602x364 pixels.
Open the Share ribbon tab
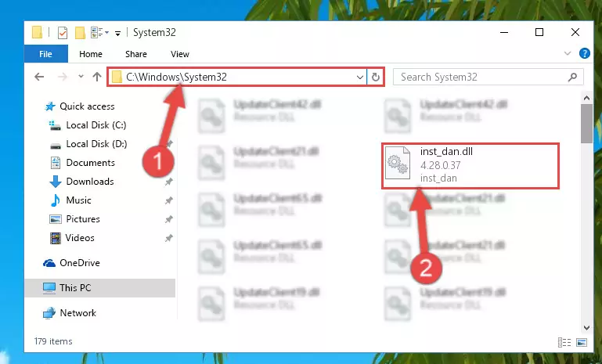click(136, 54)
